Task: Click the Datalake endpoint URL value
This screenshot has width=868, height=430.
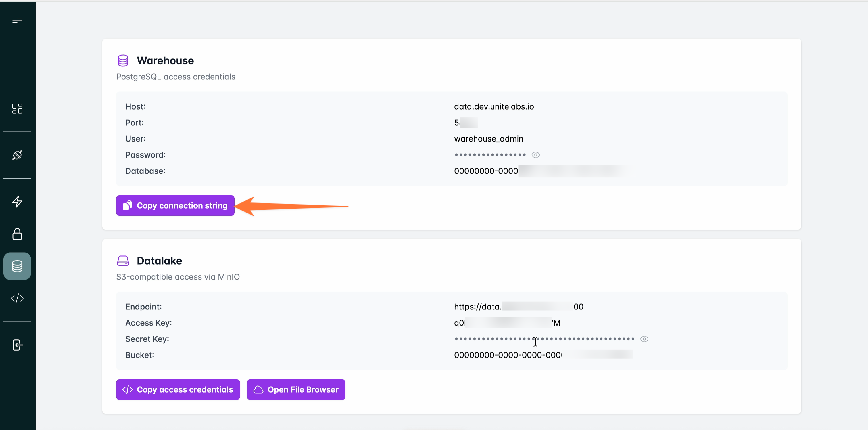Action: [519, 307]
